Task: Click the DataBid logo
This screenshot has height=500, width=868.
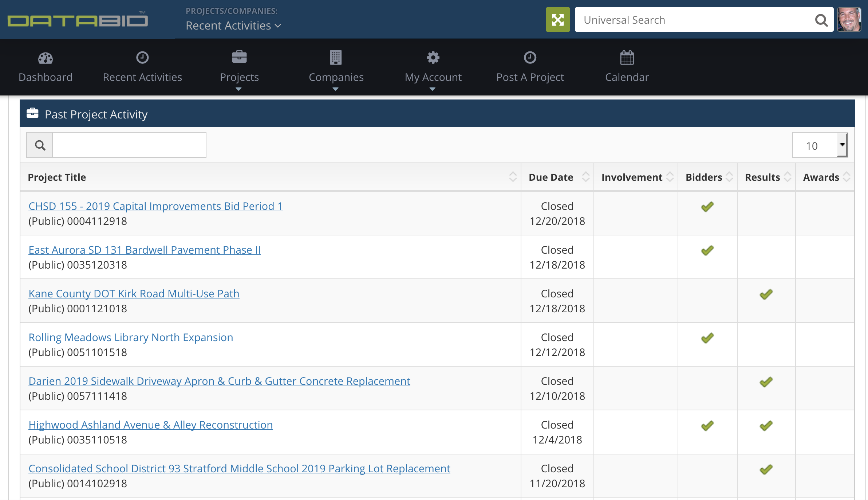Action: (78, 19)
